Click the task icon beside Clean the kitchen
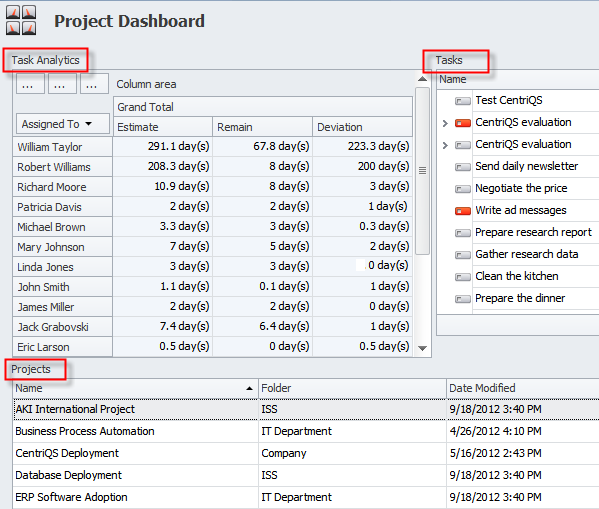Screen dimensions: 599x509 (x=463, y=277)
